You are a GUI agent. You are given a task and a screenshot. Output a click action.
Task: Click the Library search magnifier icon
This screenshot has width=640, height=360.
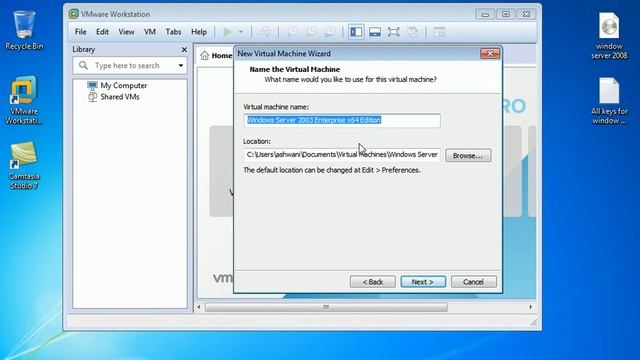pos(83,65)
